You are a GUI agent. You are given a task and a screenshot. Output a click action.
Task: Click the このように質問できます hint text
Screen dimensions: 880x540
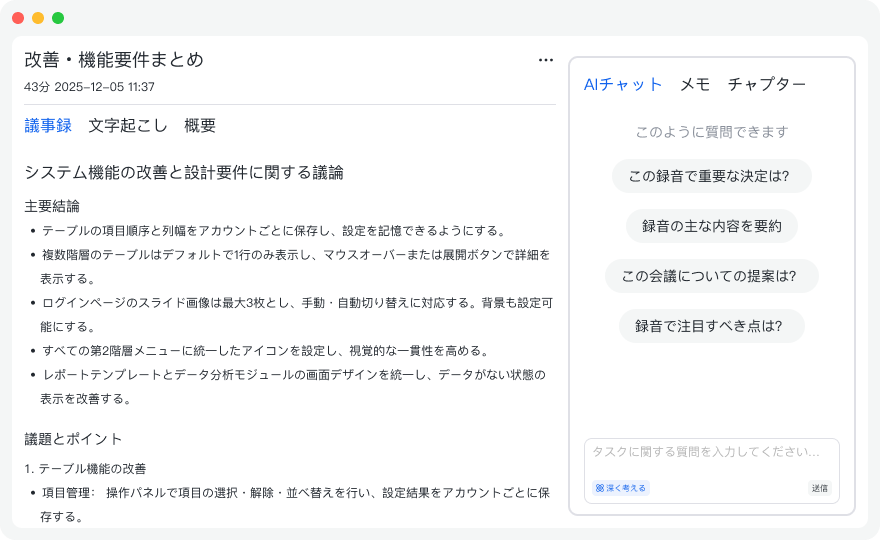click(712, 132)
